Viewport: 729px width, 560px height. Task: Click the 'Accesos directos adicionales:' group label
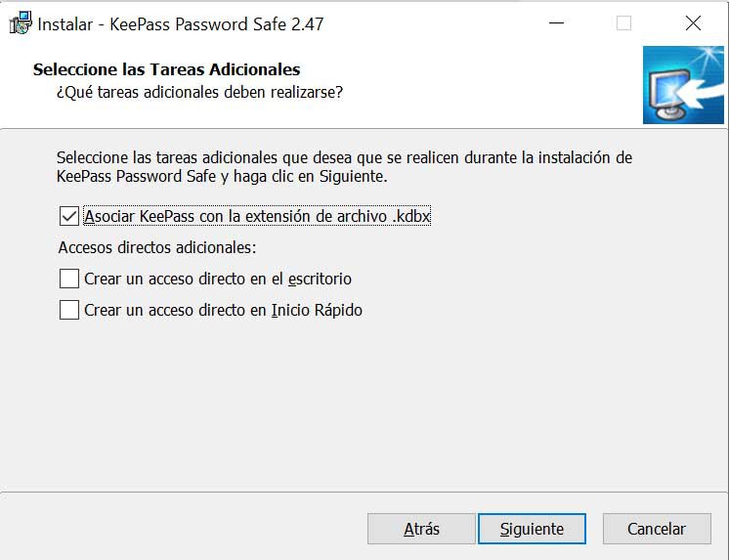coord(156,247)
